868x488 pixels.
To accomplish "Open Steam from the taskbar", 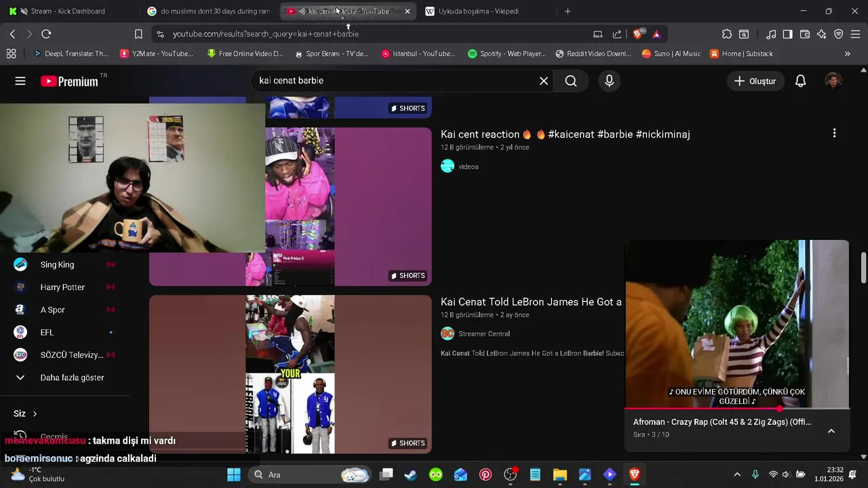I will tap(410, 474).
